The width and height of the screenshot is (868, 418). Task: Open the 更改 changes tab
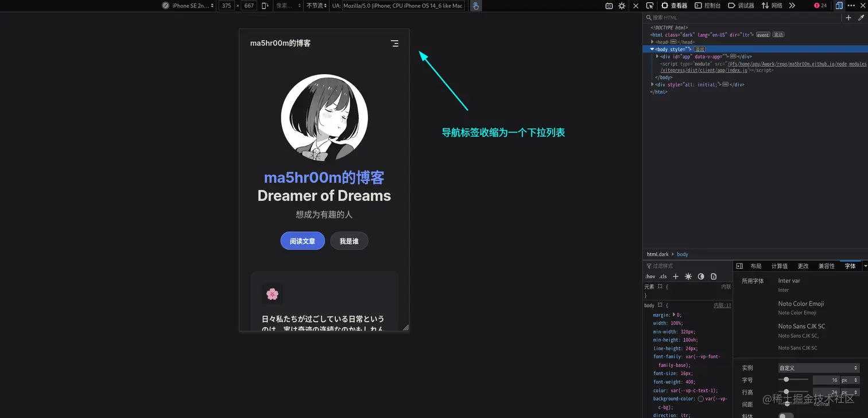[803, 266]
